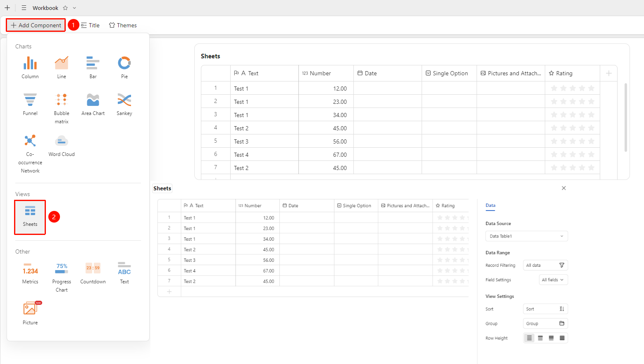Insert the ABC Text component
Viewport: 644px width, 364px height.
pos(124,273)
